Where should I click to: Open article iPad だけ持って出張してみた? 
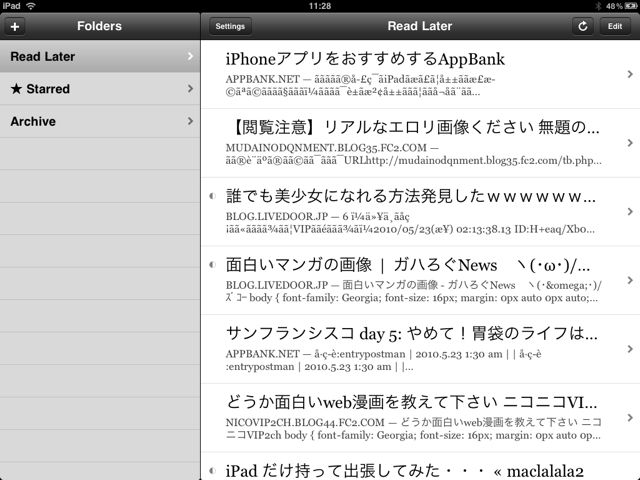click(420, 466)
